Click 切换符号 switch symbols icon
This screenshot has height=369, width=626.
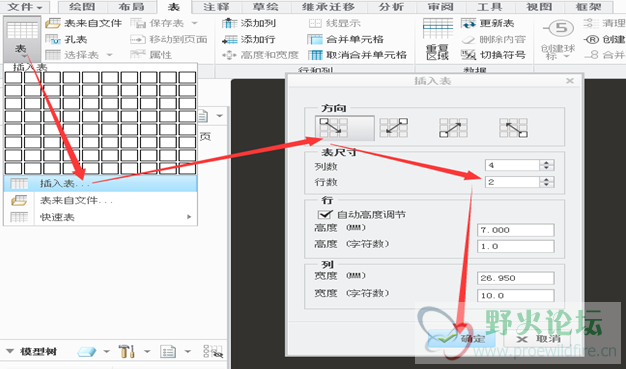click(x=468, y=55)
